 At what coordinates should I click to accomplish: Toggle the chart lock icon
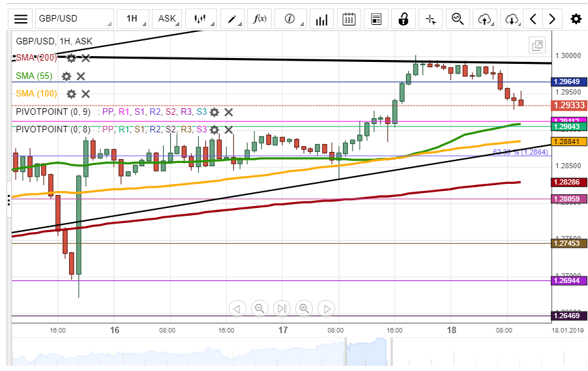(x=404, y=19)
